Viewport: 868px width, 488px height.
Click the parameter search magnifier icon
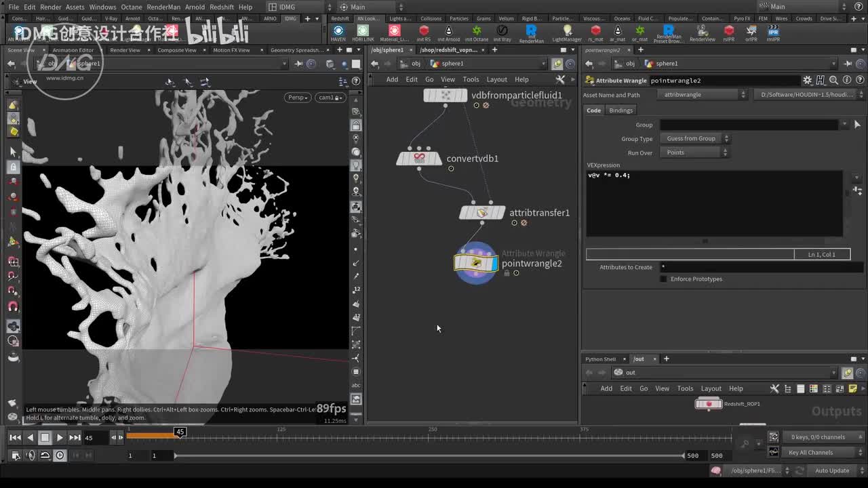coord(833,80)
